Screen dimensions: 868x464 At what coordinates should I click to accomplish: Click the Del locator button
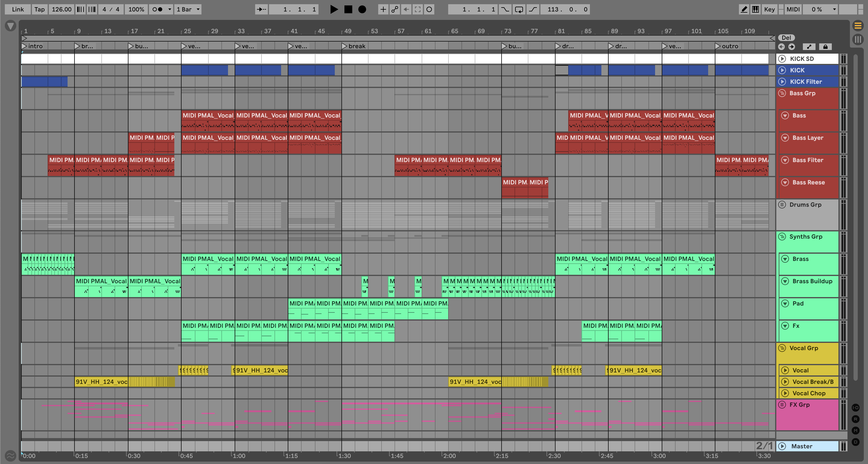point(786,38)
